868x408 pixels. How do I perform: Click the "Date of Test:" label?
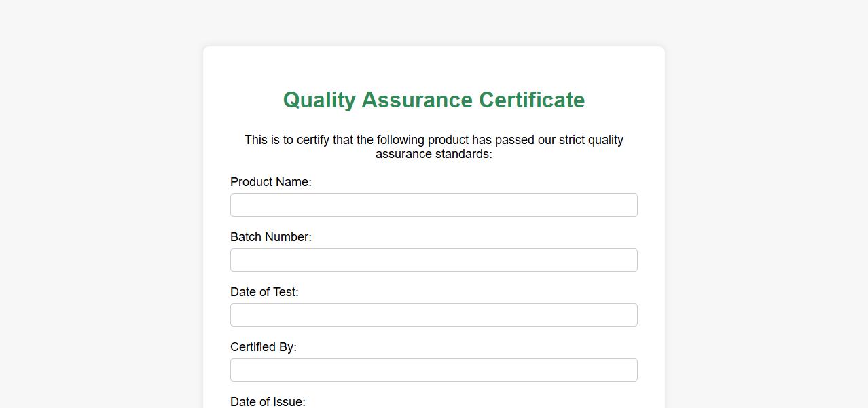pos(264,292)
